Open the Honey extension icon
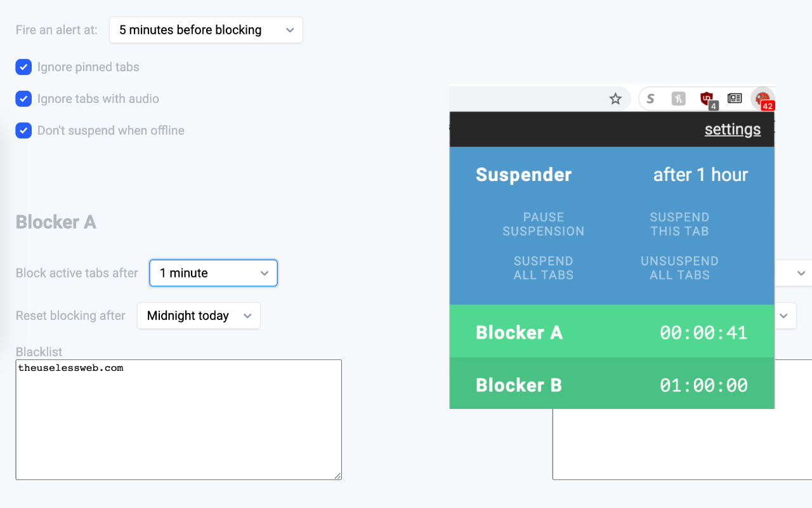The height and width of the screenshot is (508, 812). (x=678, y=98)
